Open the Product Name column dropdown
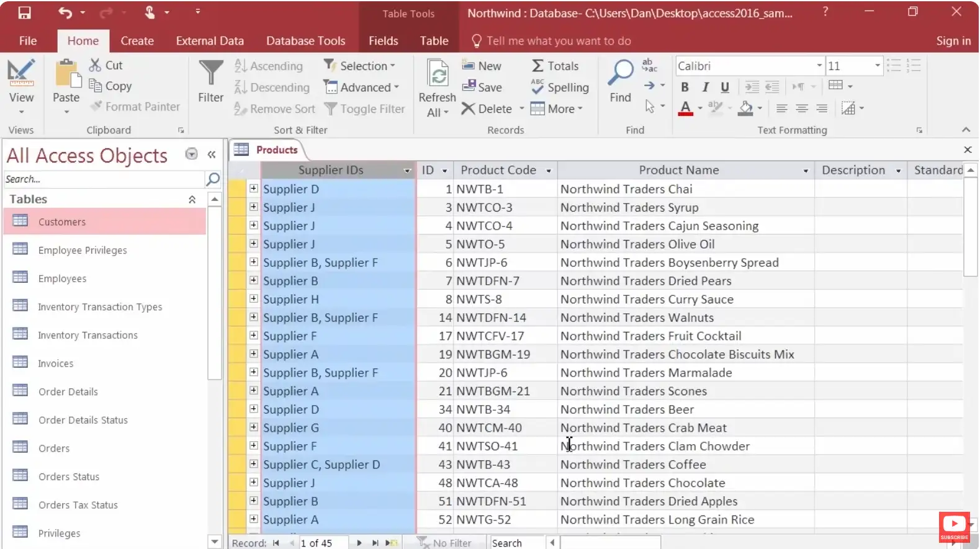 (806, 171)
